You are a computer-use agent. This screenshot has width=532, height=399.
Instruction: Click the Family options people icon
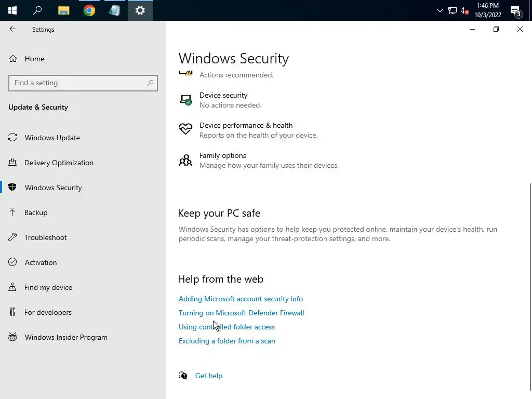pyautogui.click(x=185, y=160)
